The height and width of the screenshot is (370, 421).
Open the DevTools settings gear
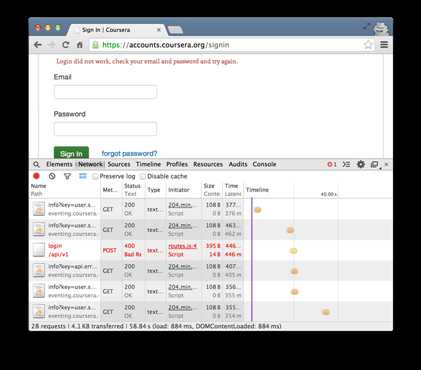[x=361, y=164]
